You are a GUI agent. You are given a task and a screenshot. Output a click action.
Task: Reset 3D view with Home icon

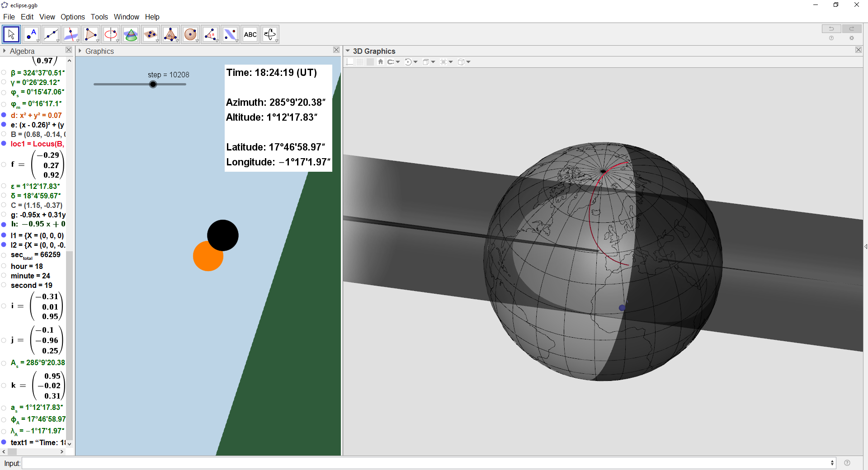pos(381,62)
